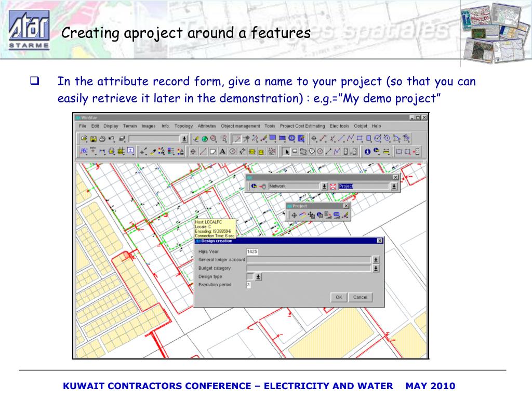Click the red arrow database cylinder icon
532x399 pixels.
pos(262,187)
